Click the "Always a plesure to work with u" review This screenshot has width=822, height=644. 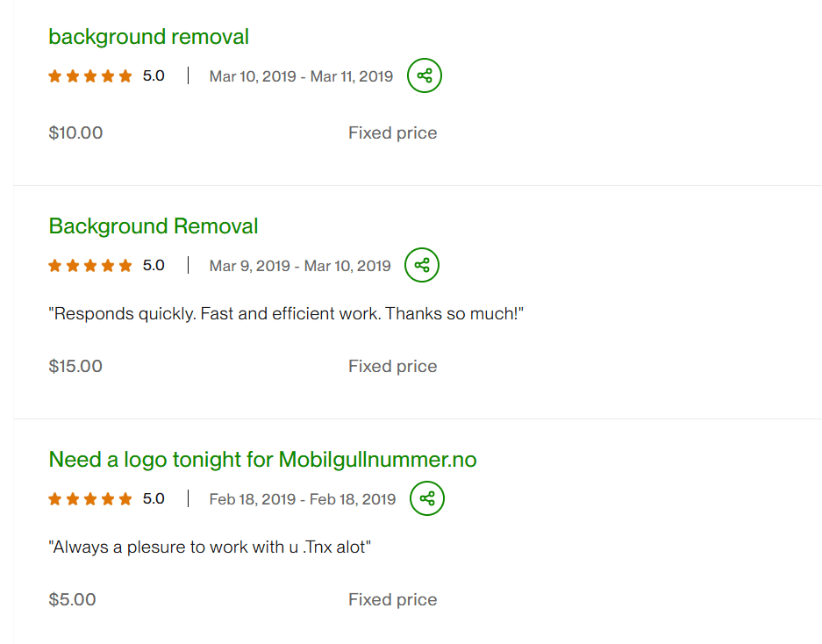[x=211, y=547]
